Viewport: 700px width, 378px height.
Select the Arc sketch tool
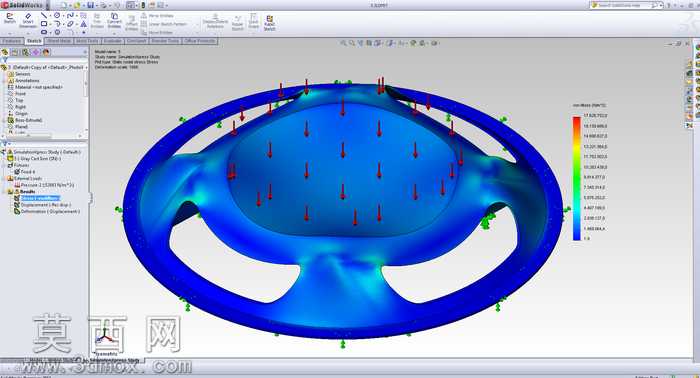pos(57,24)
